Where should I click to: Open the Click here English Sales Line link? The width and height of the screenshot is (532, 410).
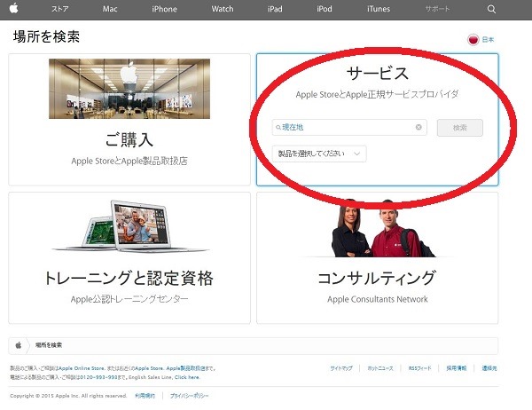pos(187,377)
